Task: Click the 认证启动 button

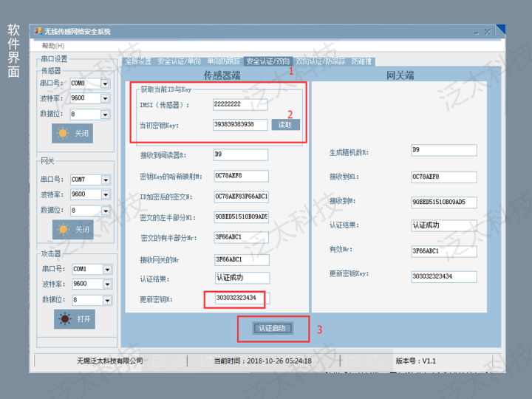Action: point(273,328)
